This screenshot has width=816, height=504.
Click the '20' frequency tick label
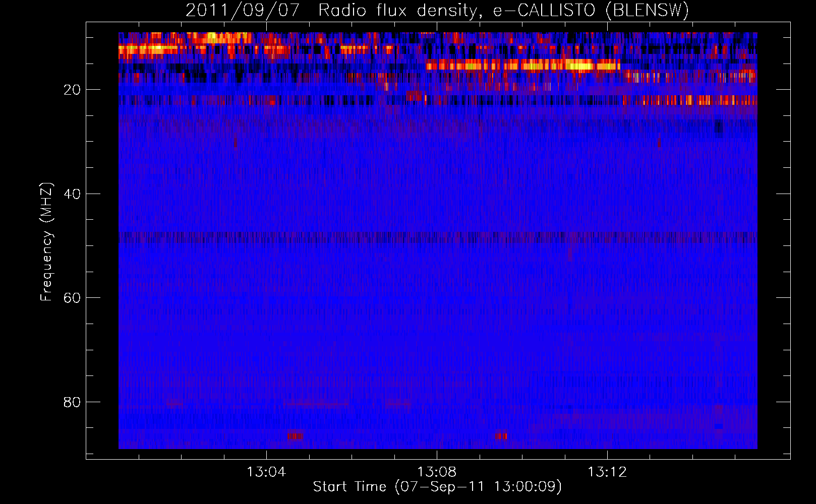point(72,90)
